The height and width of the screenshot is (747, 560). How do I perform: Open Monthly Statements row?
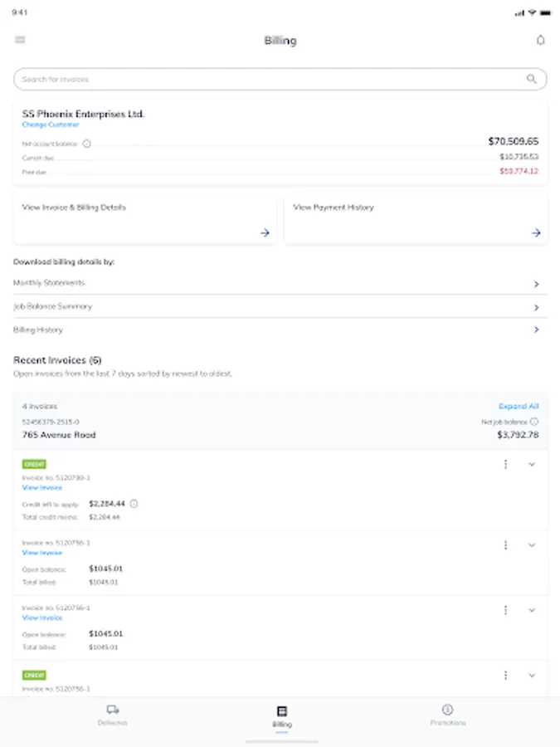[x=280, y=283]
